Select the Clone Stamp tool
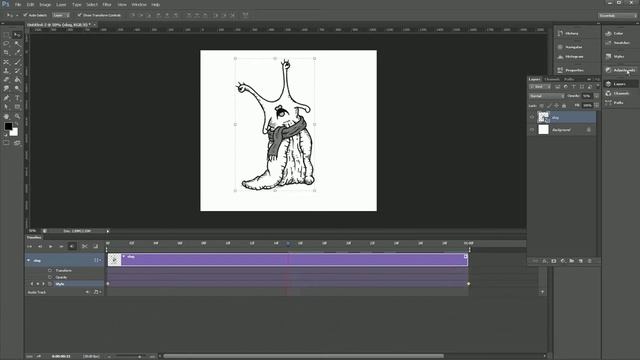The image size is (640, 360). point(6,71)
